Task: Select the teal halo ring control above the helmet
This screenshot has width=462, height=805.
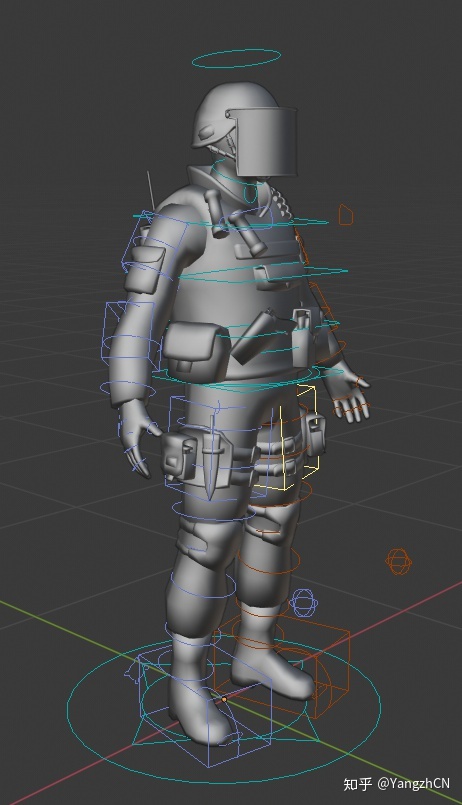Action: pos(237,59)
